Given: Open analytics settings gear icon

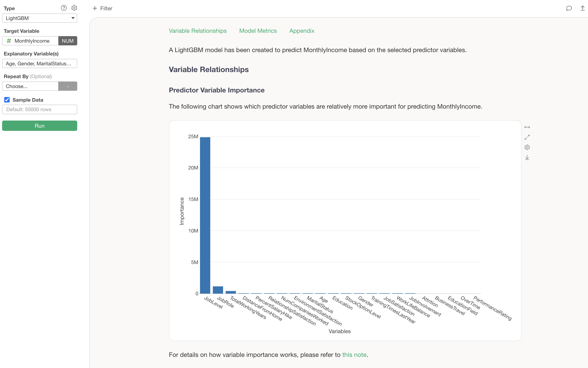Looking at the screenshot, I should tap(74, 8).
